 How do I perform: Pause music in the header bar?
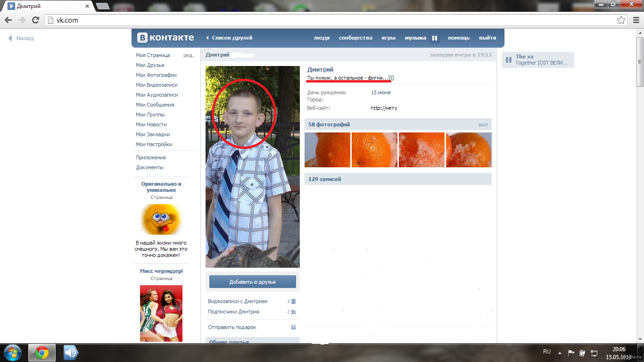435,38
